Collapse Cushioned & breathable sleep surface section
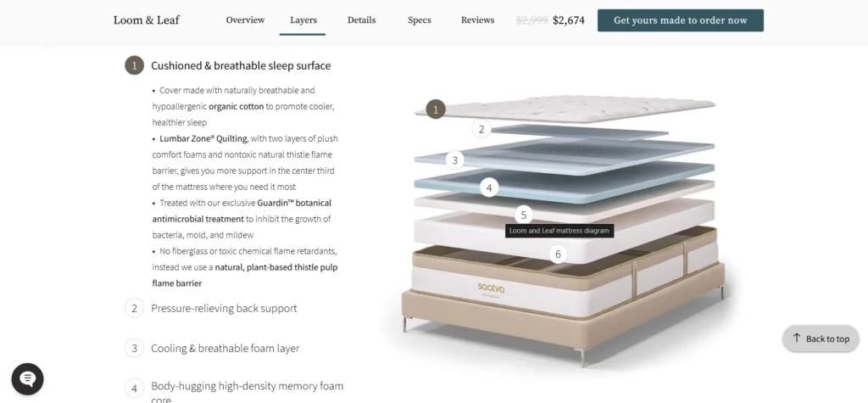This screenshot has height=403, width=868. point(241,65)
